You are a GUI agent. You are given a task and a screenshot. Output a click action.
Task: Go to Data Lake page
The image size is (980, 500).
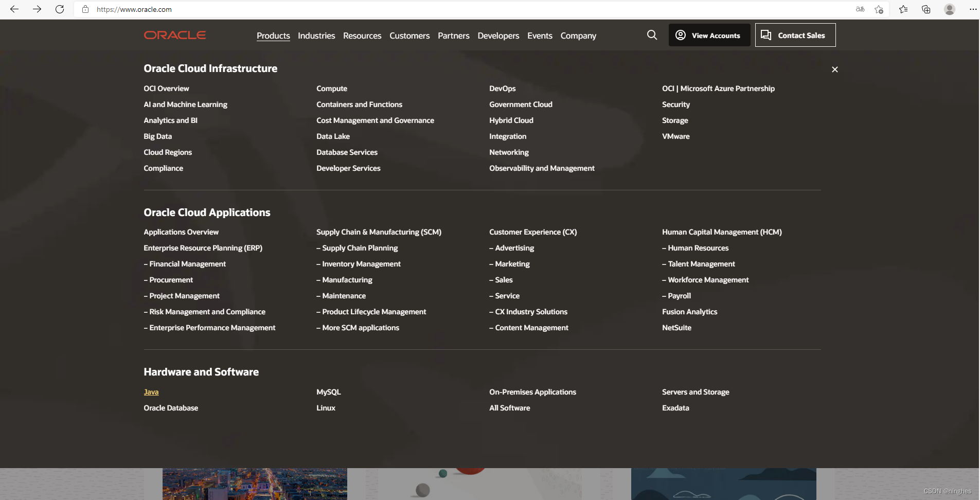pos(333,136)
